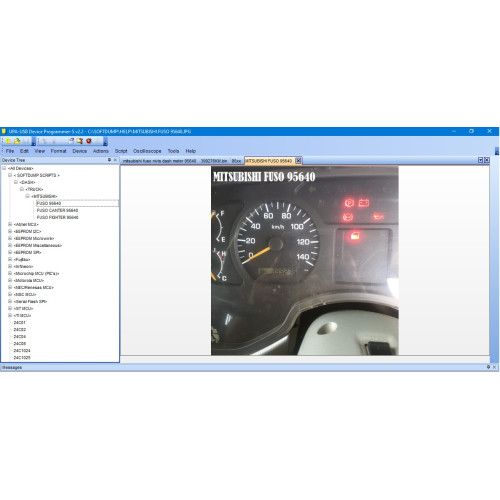
Task: Expand the EEPROM SPI tree node
Action: (x=10, y=252)
